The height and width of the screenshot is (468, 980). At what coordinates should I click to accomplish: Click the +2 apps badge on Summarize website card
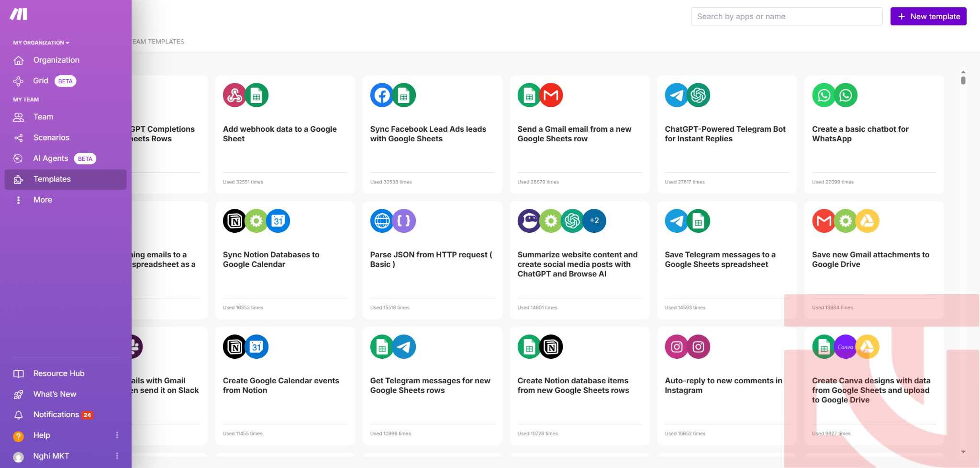coord(594,221)
